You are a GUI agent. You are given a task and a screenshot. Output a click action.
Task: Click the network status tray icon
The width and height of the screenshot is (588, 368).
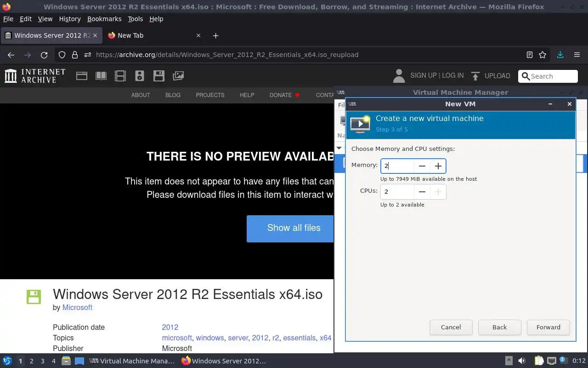click(551, 361)
